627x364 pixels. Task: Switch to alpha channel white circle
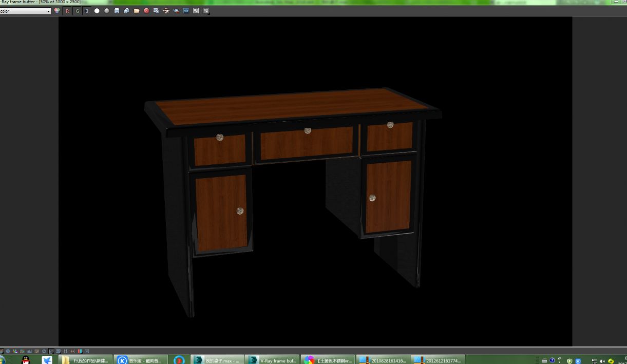(97, 11)
